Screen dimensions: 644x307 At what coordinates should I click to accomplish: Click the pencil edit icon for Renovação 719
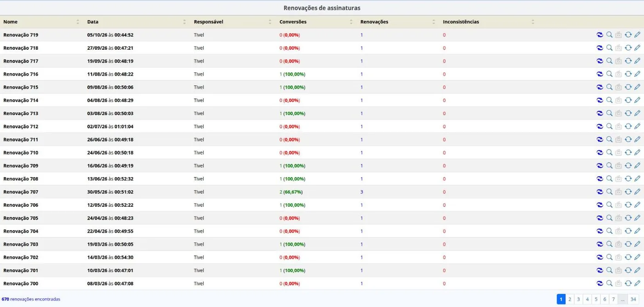(x=637, y=35)
